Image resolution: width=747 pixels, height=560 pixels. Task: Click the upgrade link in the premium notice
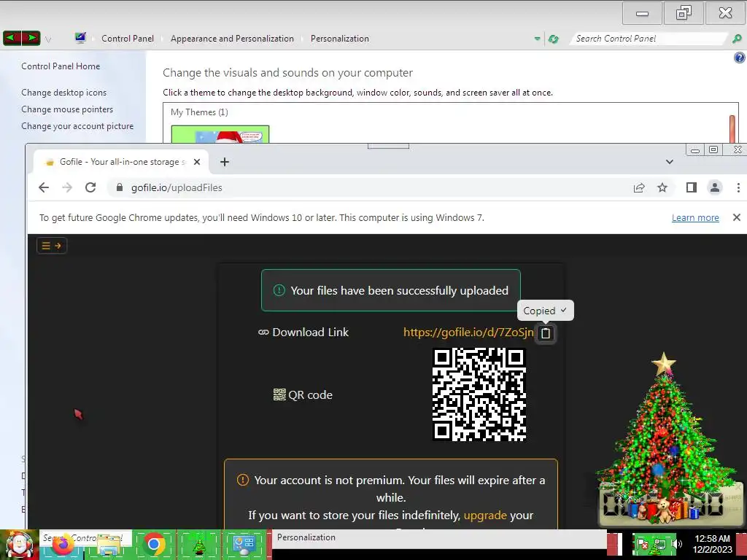[485, 516]
